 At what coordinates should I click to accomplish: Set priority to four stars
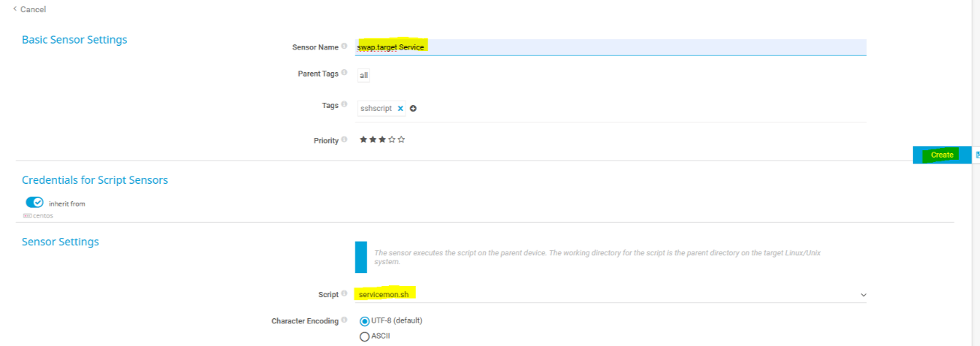coord(392,140)
